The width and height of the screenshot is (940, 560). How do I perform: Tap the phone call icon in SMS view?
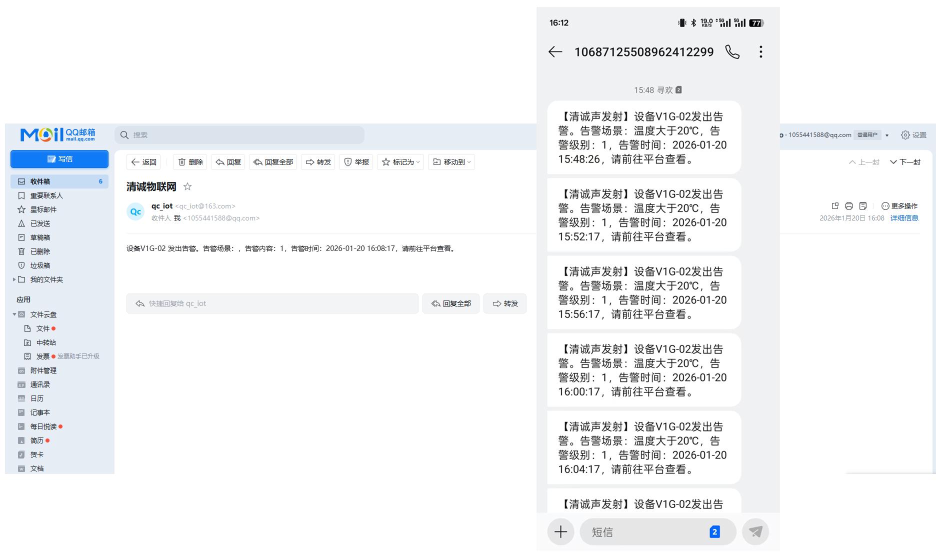click(732, 51)
